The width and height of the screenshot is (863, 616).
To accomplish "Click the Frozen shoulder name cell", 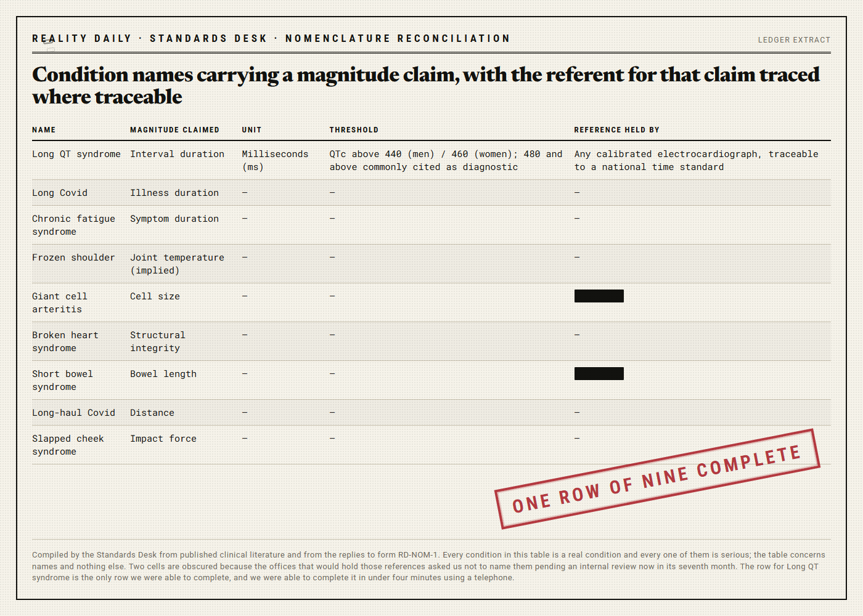I will [73, 257].
